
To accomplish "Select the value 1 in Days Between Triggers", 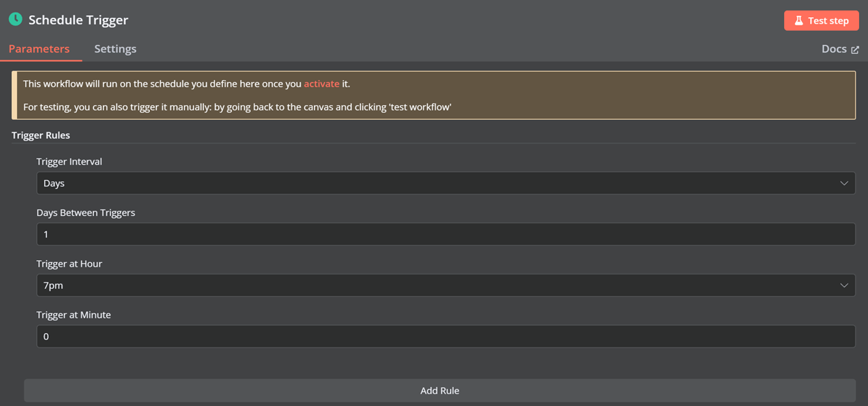I will 46,234.
